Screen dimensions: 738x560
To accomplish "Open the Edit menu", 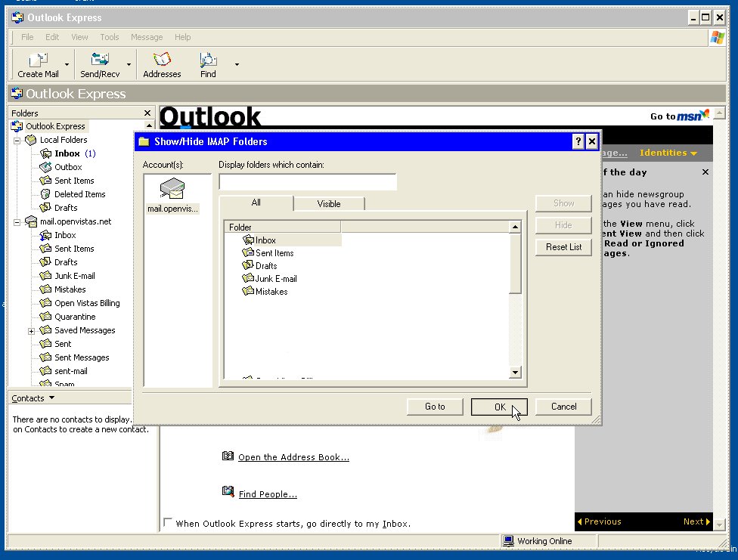I will tap(52, 37).
